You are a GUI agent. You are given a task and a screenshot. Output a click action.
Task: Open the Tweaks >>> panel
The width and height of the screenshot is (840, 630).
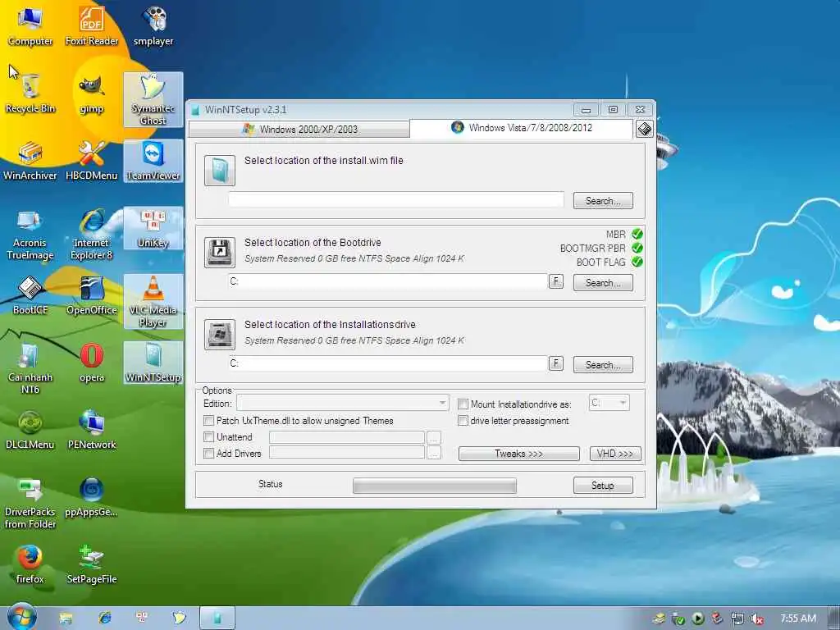(x=519, y=454)
